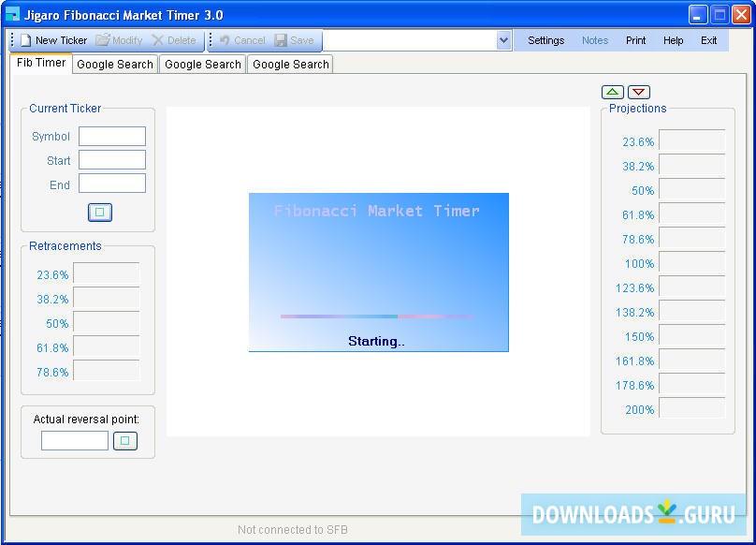Image resolution: width=756 pixels, height=545 pixels.
Task: Click the 50% retracement value box
Action: coord(107,322)
